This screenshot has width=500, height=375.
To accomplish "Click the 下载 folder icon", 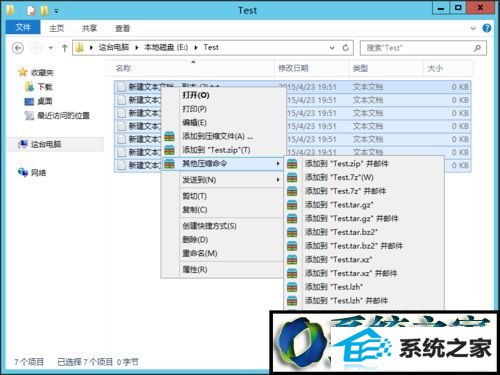I will tap(29, 87).
